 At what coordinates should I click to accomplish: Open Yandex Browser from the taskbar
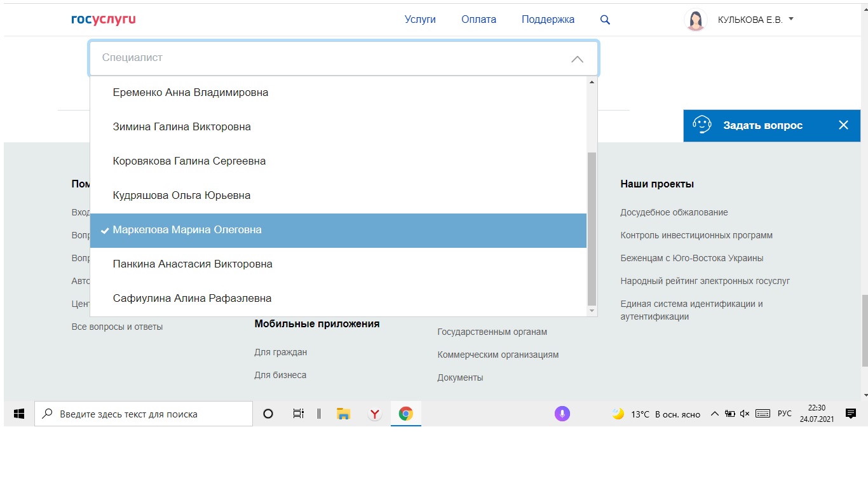pyautogui.click(x=375, y=414)
